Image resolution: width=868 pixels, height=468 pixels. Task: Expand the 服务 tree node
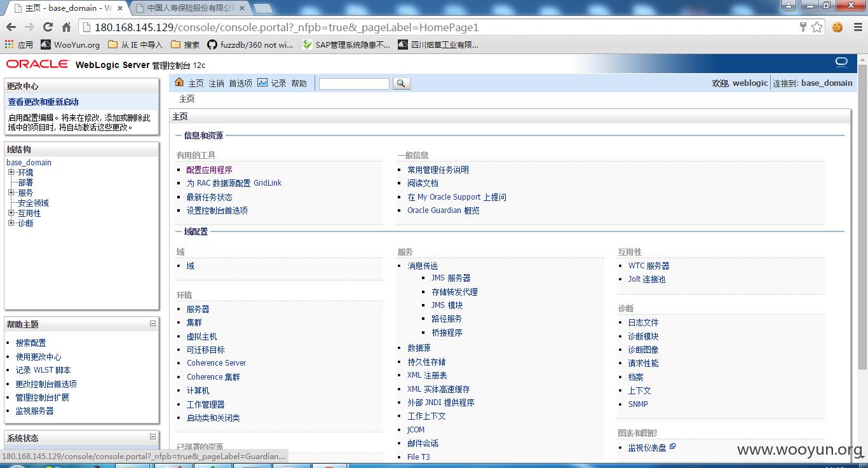pyautogui.click(x=11, y=193)
